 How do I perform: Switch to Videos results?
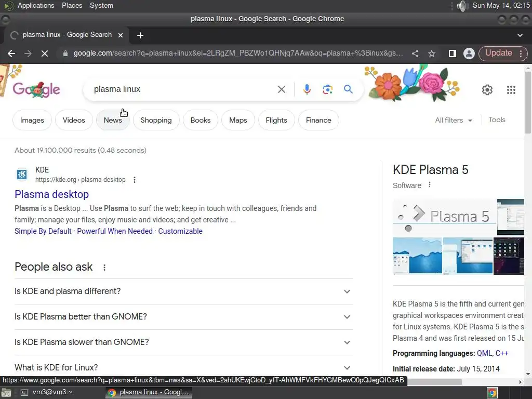click(x=74, y=120)
